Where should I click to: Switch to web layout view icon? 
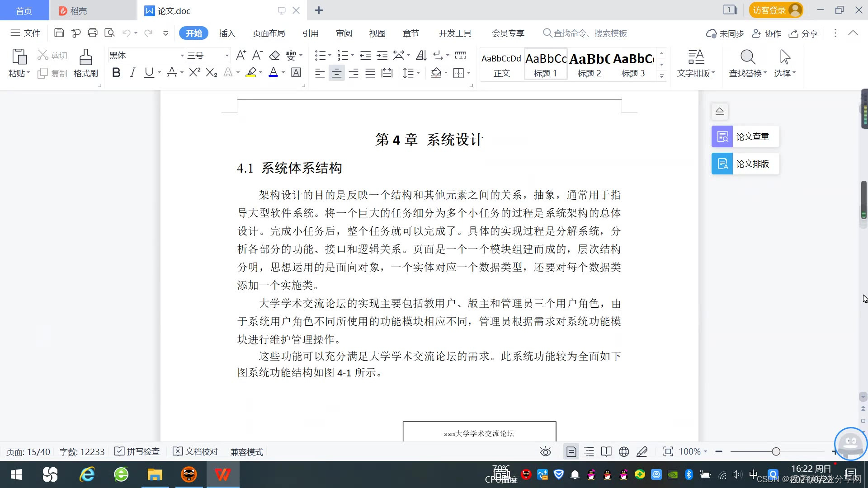pyautogui.click(x=624, y=451)
